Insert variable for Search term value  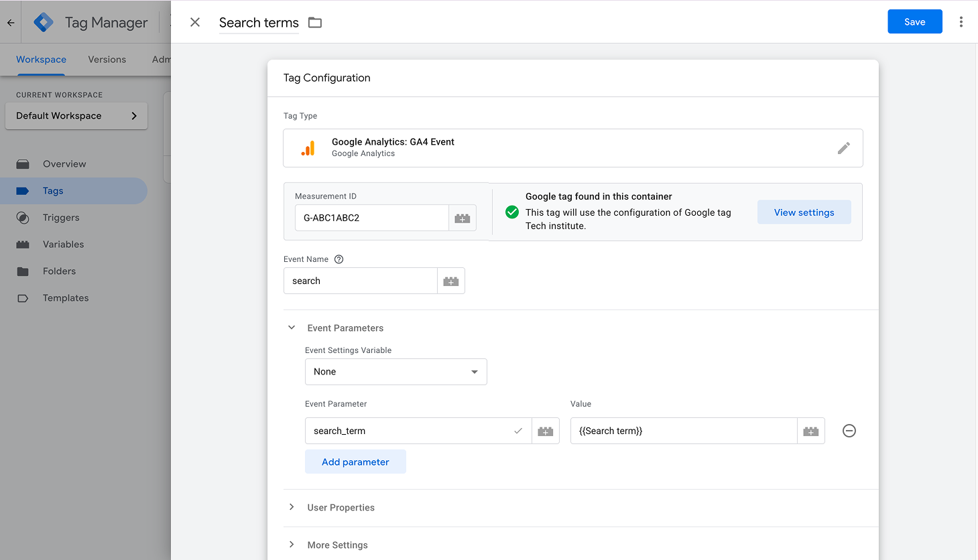(x=811, y=431)
